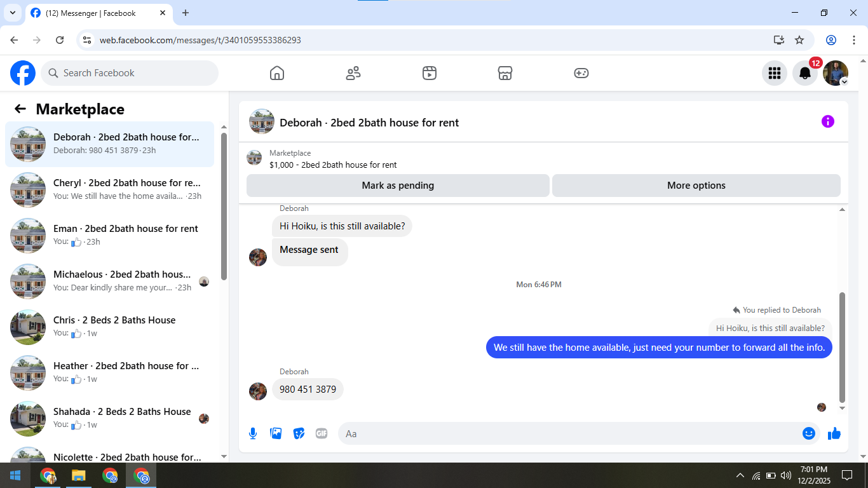Expand the tab search dropdown arrow

click(x=12, y=13)
